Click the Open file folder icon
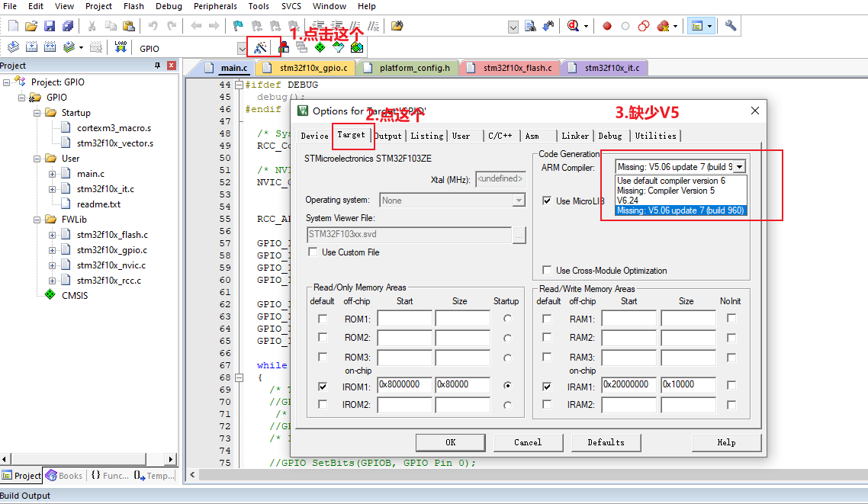 31,26
